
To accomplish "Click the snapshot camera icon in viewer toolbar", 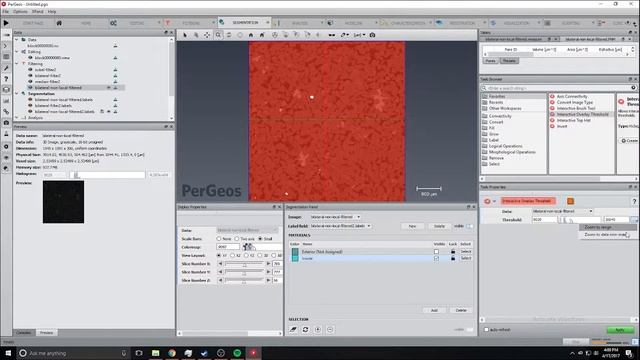I will [372, 35].
